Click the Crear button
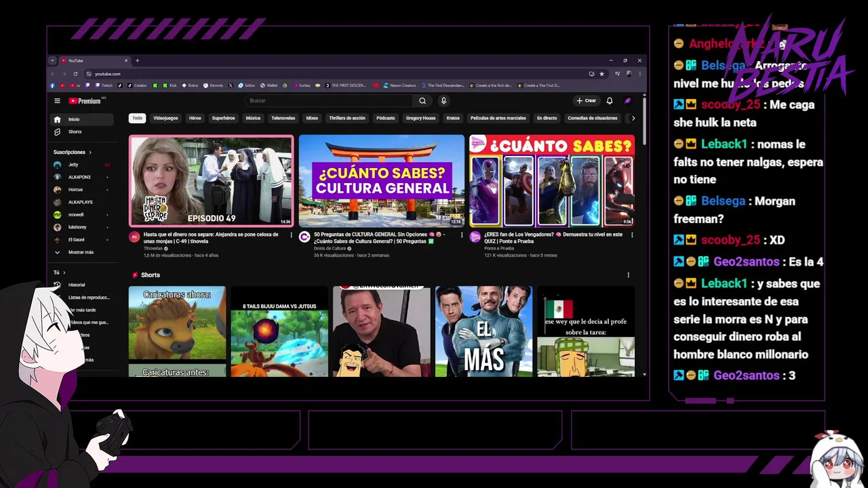The width and height of the screenshot is (868, 488). point(587,101)
